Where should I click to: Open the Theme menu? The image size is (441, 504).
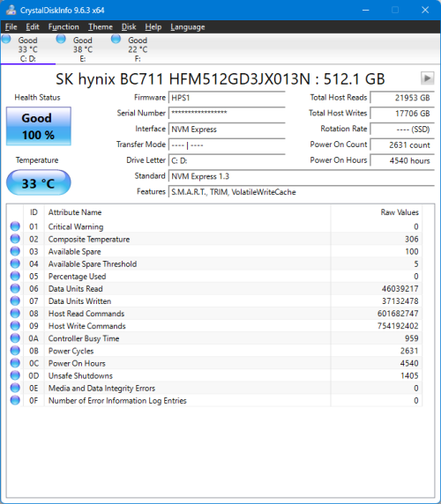(101, 27)
